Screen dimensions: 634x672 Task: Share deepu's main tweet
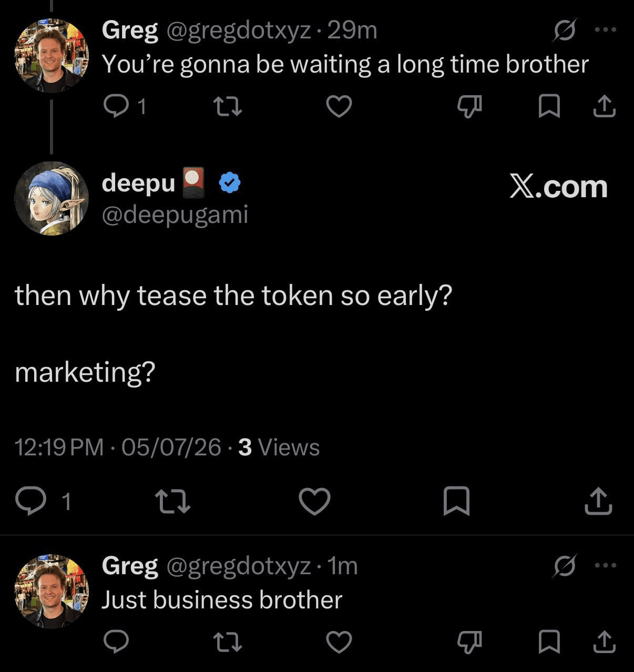pos(598,501)
